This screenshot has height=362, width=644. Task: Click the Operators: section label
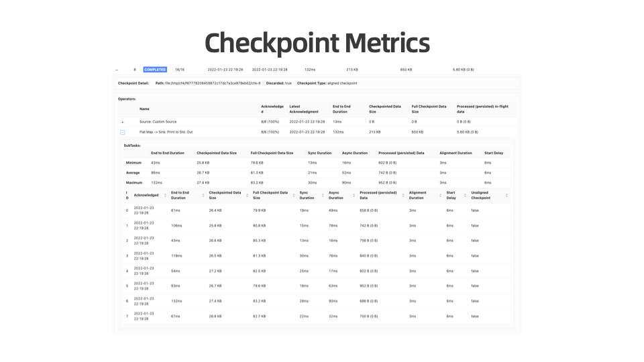pos(127,99)
